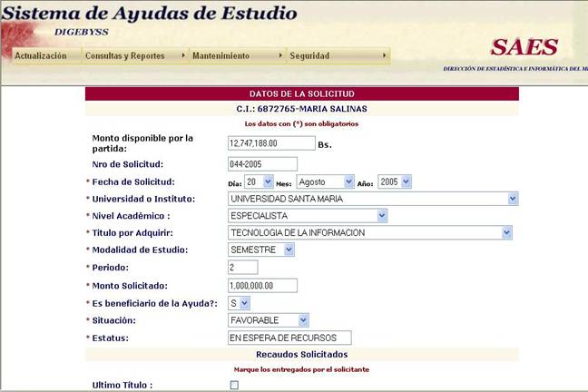Click the DIGEBYSS text in banner

point(82,32)
